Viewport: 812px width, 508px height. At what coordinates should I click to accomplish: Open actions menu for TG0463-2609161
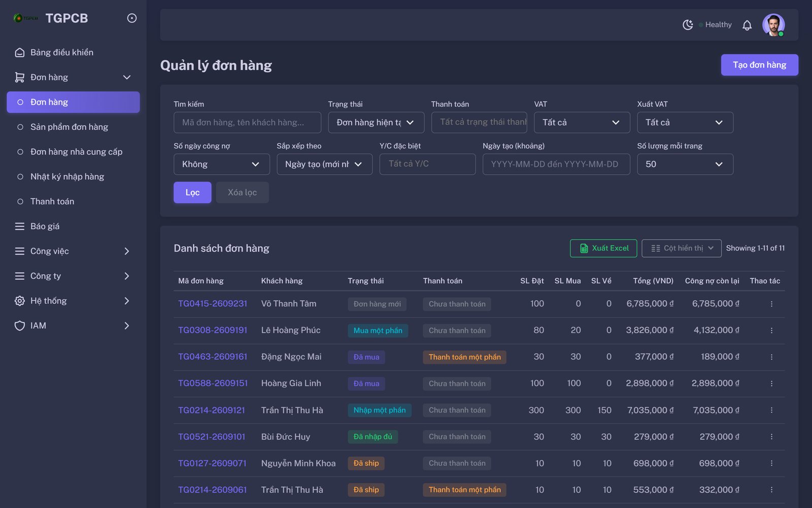[x=771, y=357]
